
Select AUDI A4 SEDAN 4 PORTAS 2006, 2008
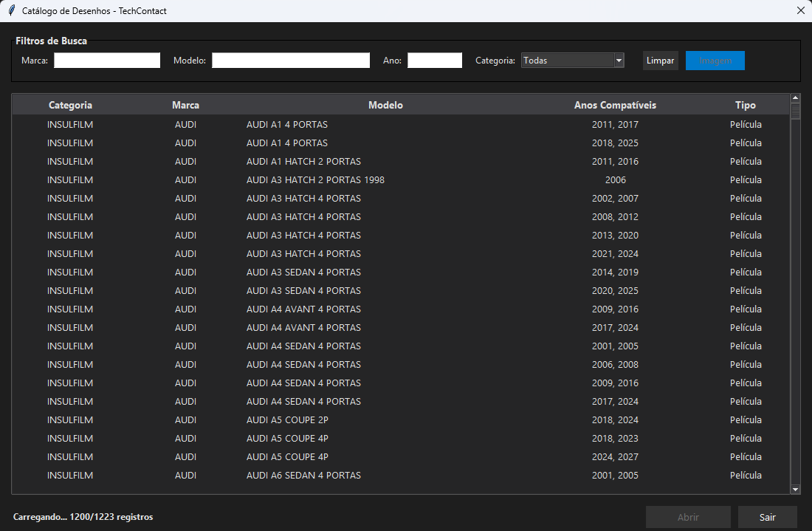click(401, 365)
